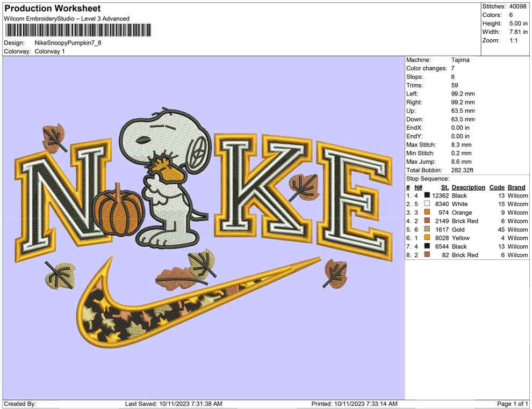
Task: Click the stitch count '82' in row 8
Action: [445, 255]
